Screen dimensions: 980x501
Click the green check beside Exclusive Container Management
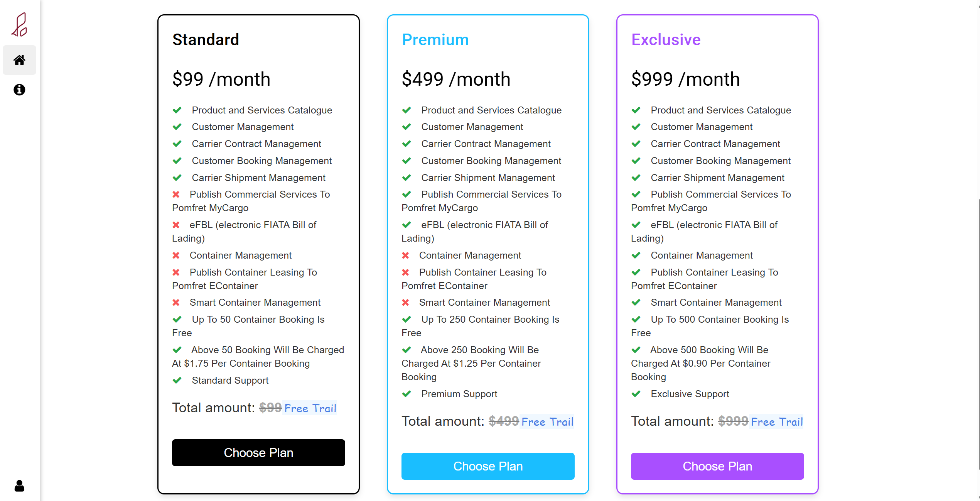click(x=636, y=255)
